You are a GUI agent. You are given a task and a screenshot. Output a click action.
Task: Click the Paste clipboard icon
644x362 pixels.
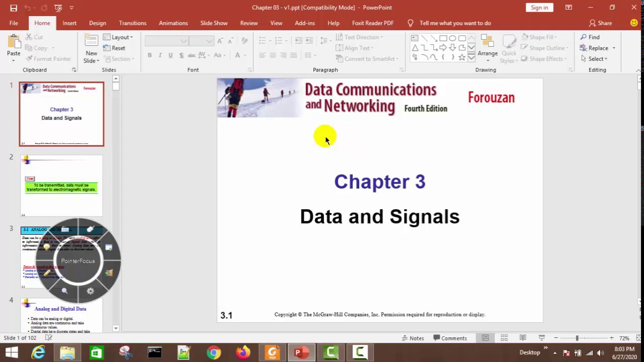point(14,42)
